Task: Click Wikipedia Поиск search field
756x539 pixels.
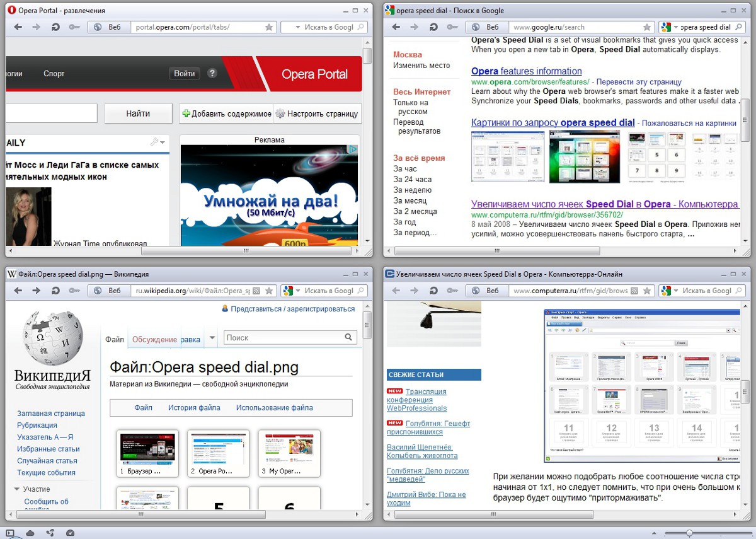Action: pyautogui.click(x=283, y=338)
